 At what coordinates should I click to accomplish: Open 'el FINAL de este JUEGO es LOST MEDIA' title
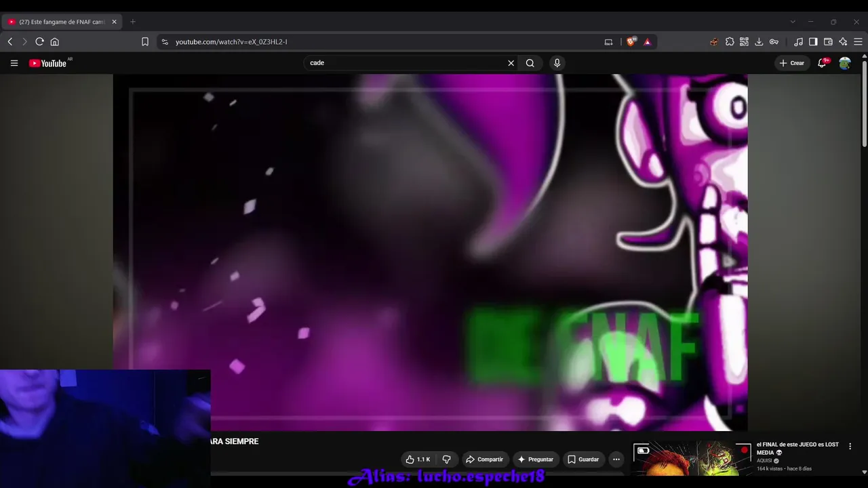[x=797, y=449]
